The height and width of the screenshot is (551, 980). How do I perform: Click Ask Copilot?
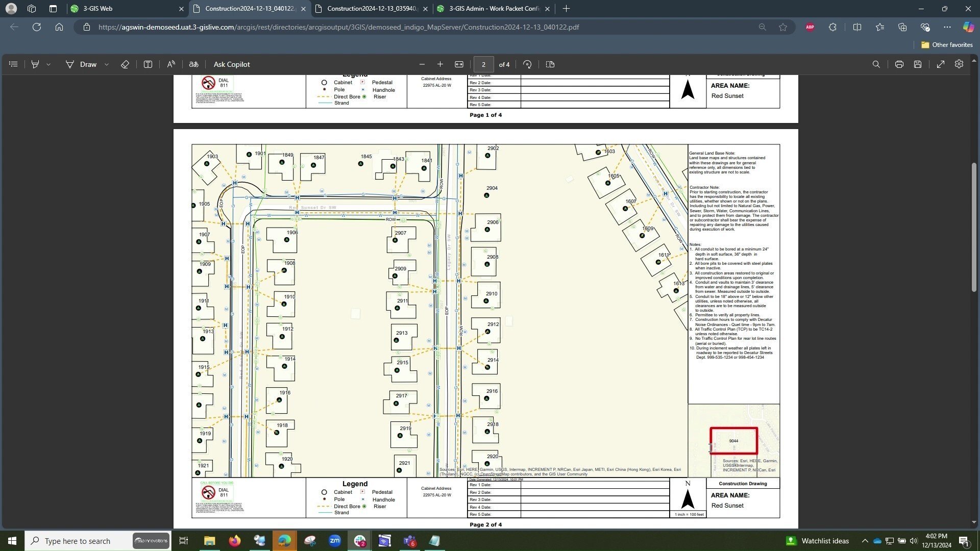tap(231, 64)
